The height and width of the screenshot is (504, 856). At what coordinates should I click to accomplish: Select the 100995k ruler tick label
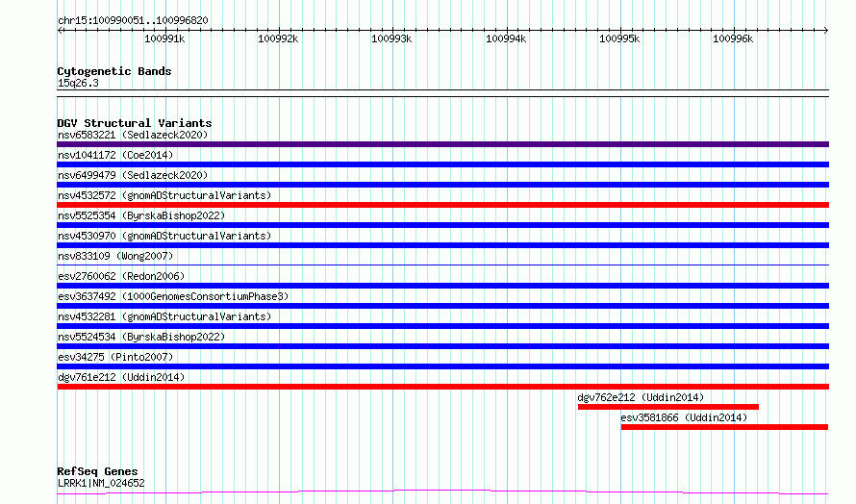pyautogui.click(x=619, y=38)
